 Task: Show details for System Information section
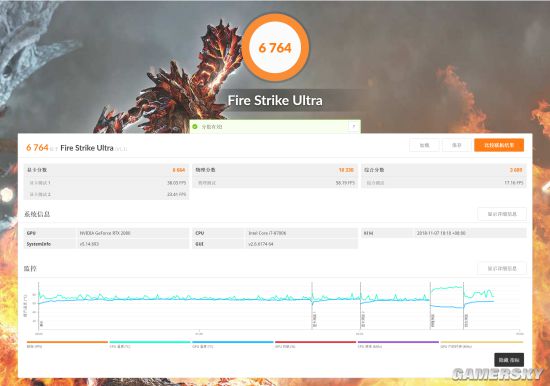pos(502,214)
